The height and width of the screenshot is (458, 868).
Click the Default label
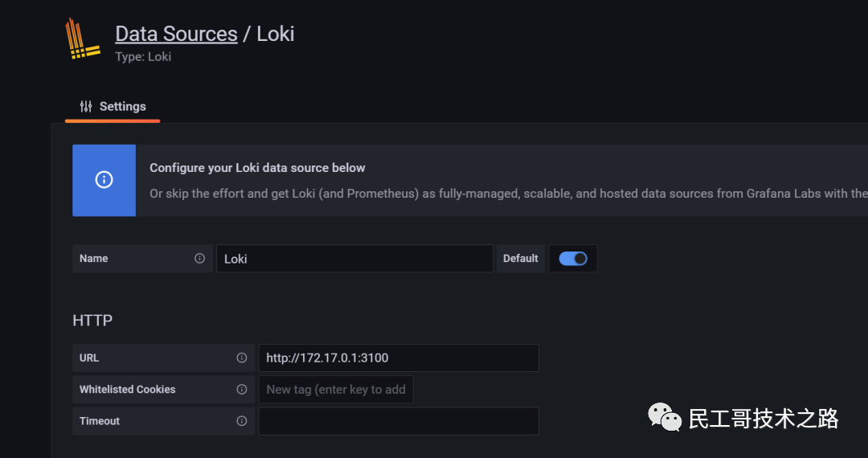coord(520,259)
